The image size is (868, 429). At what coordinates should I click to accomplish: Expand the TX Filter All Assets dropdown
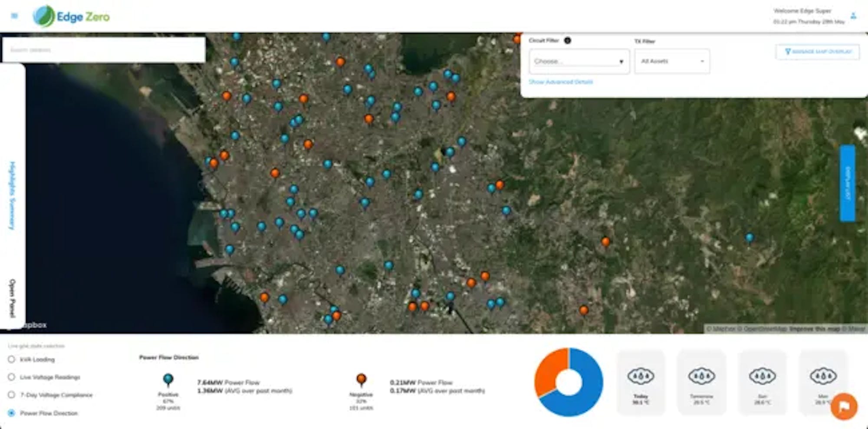pyautogui.click(x=672, y=61)
